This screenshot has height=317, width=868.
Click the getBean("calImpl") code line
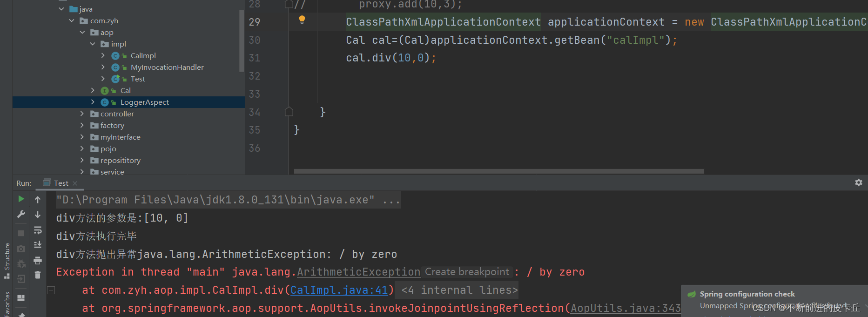[x=511, y=40]
